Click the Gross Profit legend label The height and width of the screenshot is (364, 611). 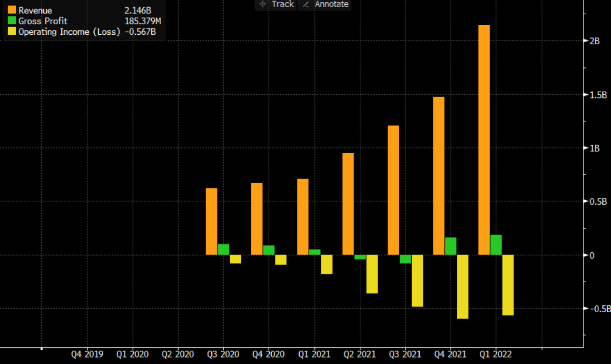[x=43, y=21]
